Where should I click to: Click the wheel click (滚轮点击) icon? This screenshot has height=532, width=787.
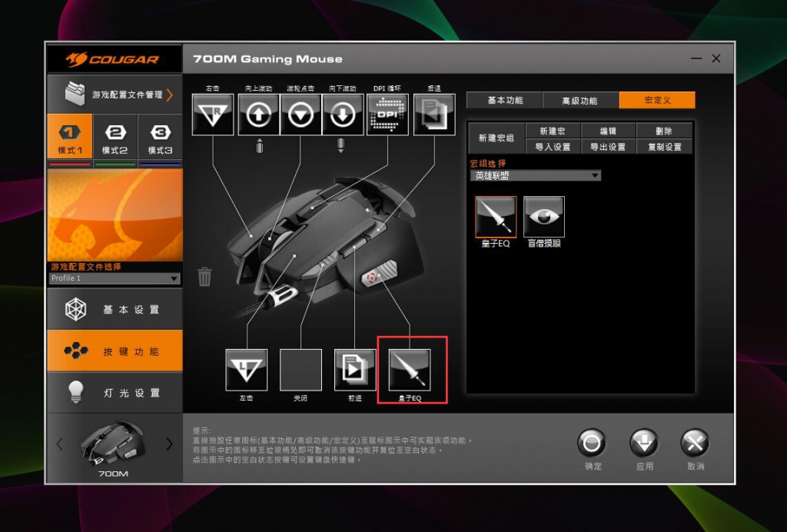tap(301, 115)
